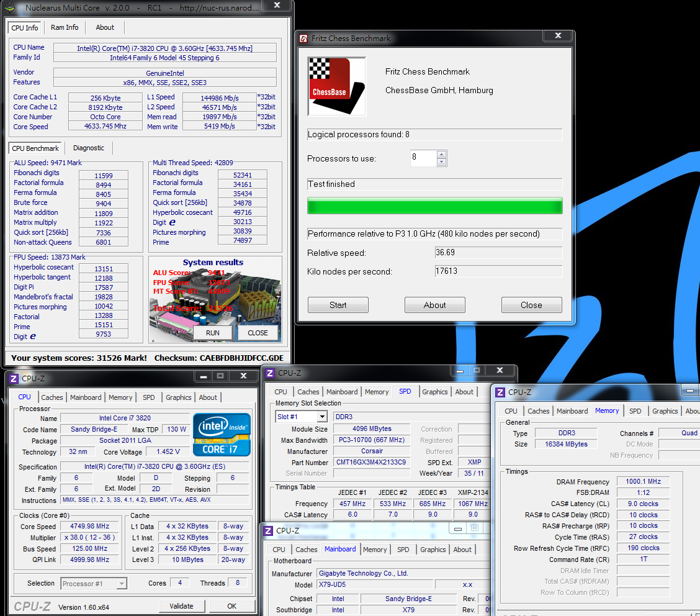Image resolution: width=700 pixels, height=616 pixels.
Task: Open CPU tab in CPU-Z SPD window
Action: click(x=280, y=392)
